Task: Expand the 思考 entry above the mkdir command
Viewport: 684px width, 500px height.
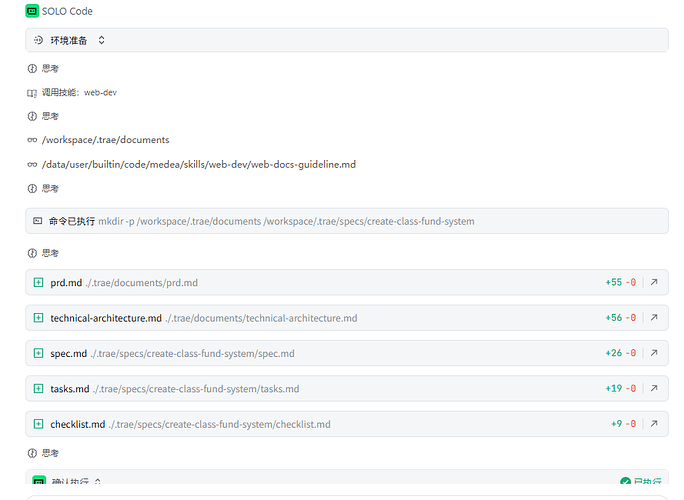Action: point(43,188)
